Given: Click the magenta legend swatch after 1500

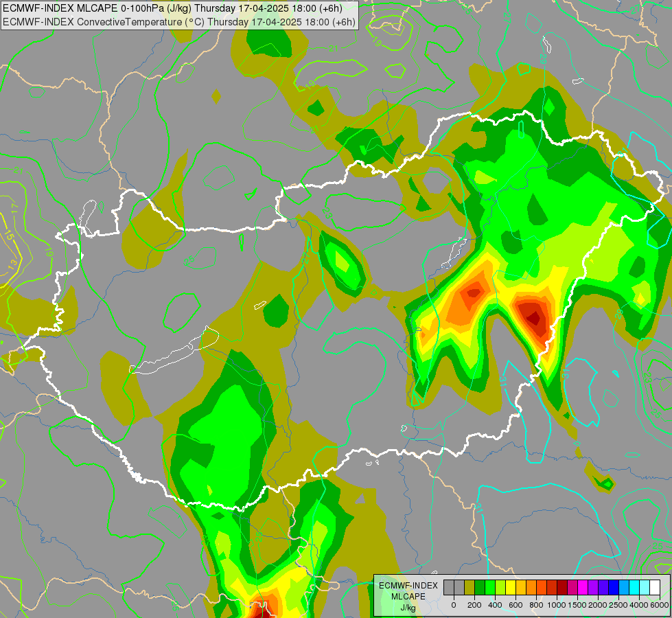Looking at the screenshot, I should [583, 588].
